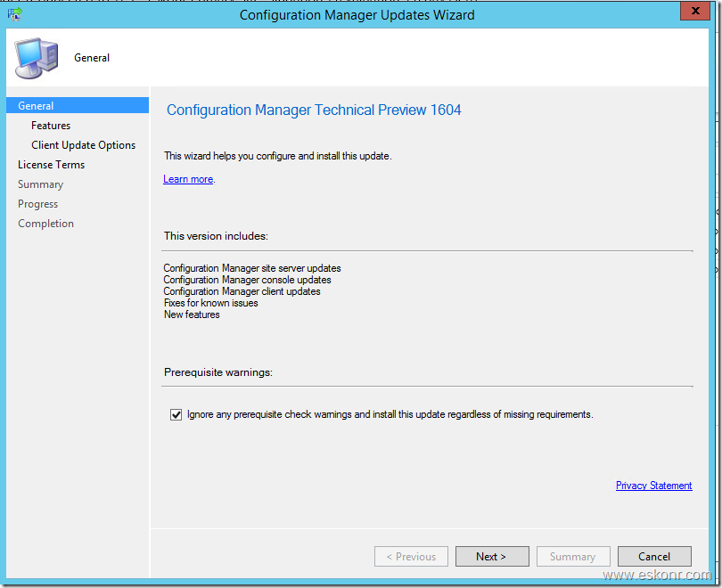Click the computer icon in the header
This screenshot has height=588, width=722.
click(x=37, y=57)
